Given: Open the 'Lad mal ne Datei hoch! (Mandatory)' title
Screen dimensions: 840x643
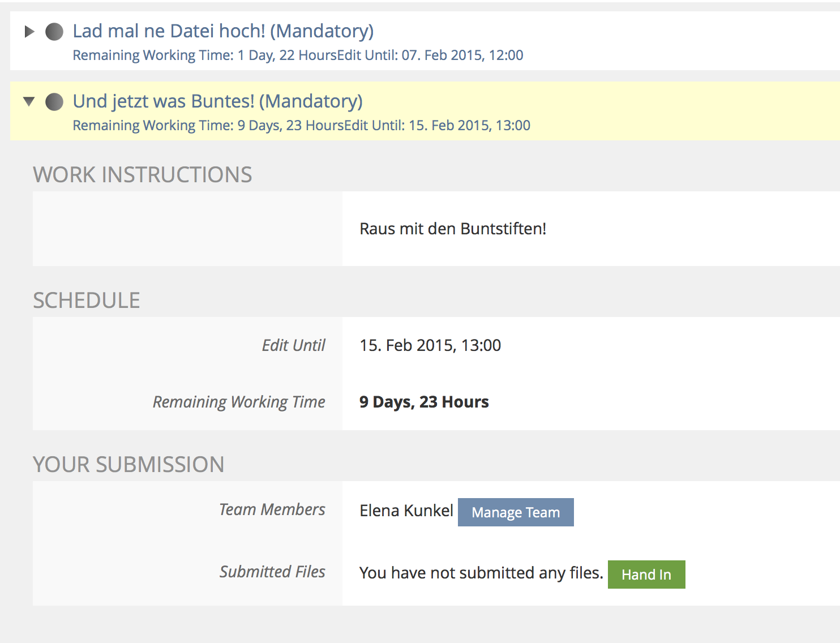Looking at the screenshot, I should click(x=223, y=31).
